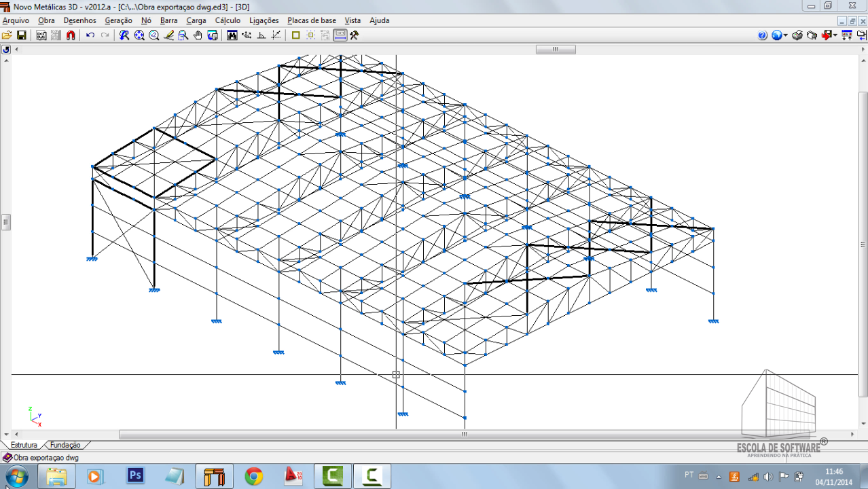The width and height of the screenshot is (868, 489).
Task: Click the Open file folder icon
Action: click(7, 35)
